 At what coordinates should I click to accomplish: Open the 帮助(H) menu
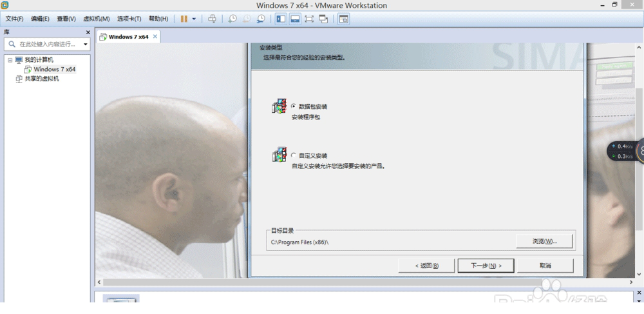pos(158,19)
